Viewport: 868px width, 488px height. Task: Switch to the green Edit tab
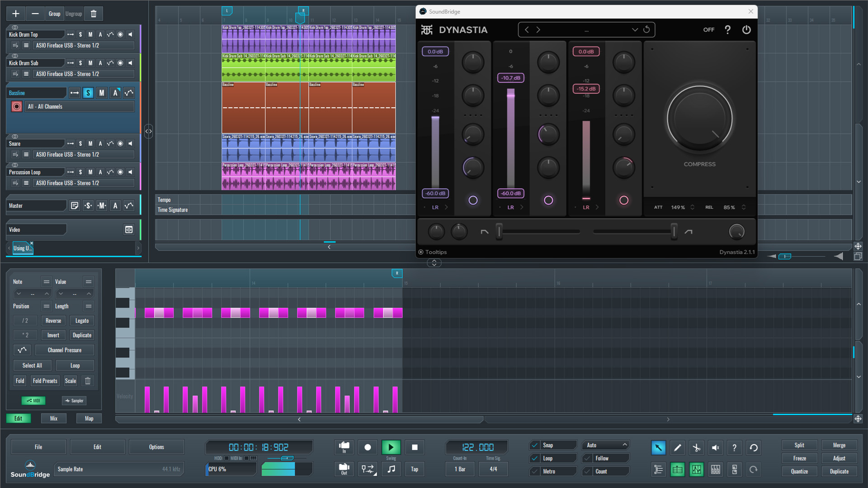pos(19,418)
